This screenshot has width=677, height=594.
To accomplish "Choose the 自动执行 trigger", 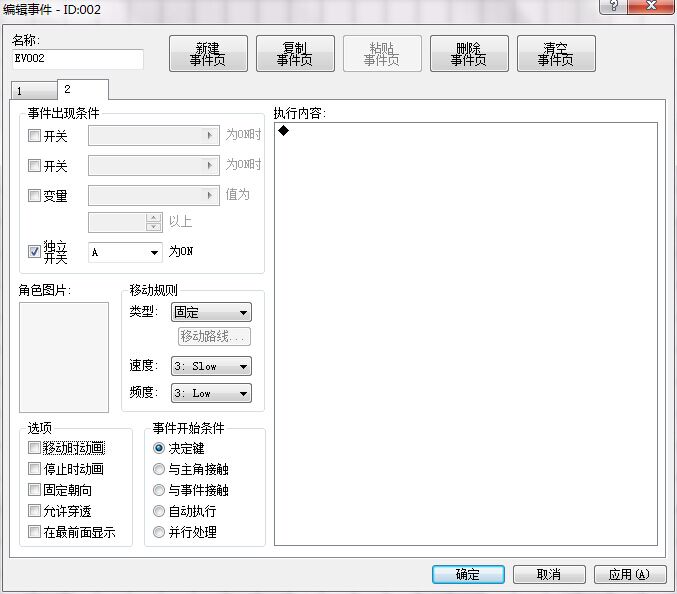I will (x=159, y=511).
